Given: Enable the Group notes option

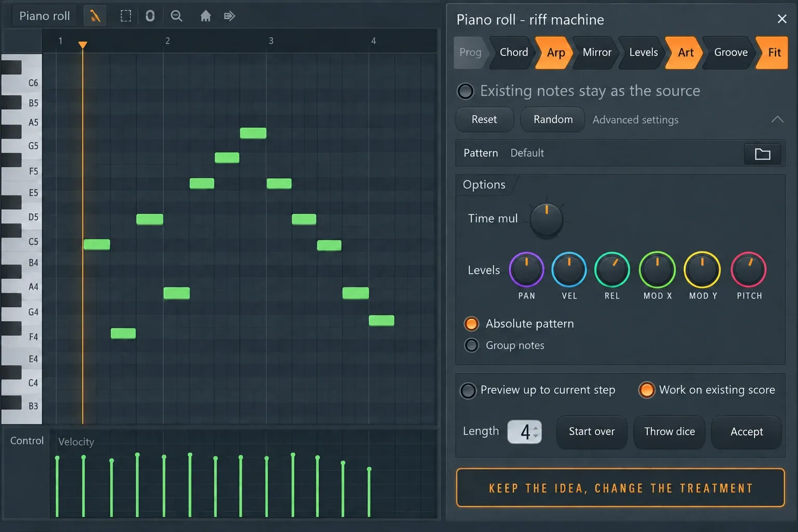Looking at the screenshot, I should click(x=471, y=345).
